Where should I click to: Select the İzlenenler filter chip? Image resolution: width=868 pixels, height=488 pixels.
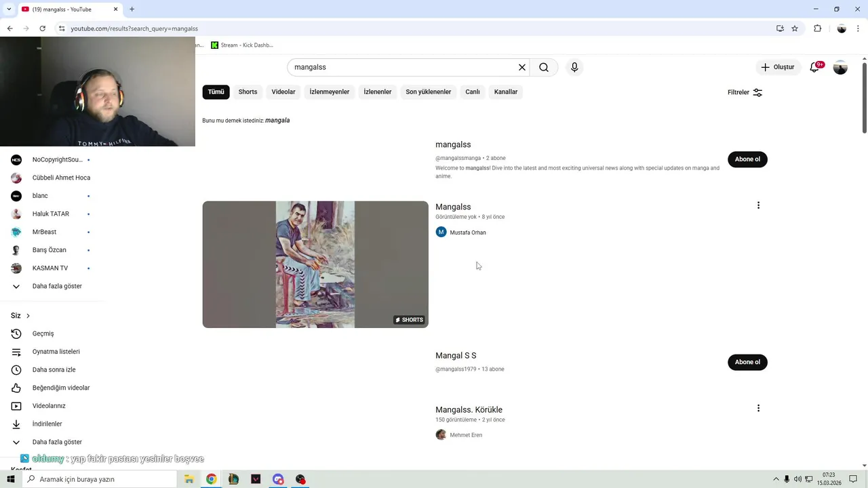tap(378, 92)
